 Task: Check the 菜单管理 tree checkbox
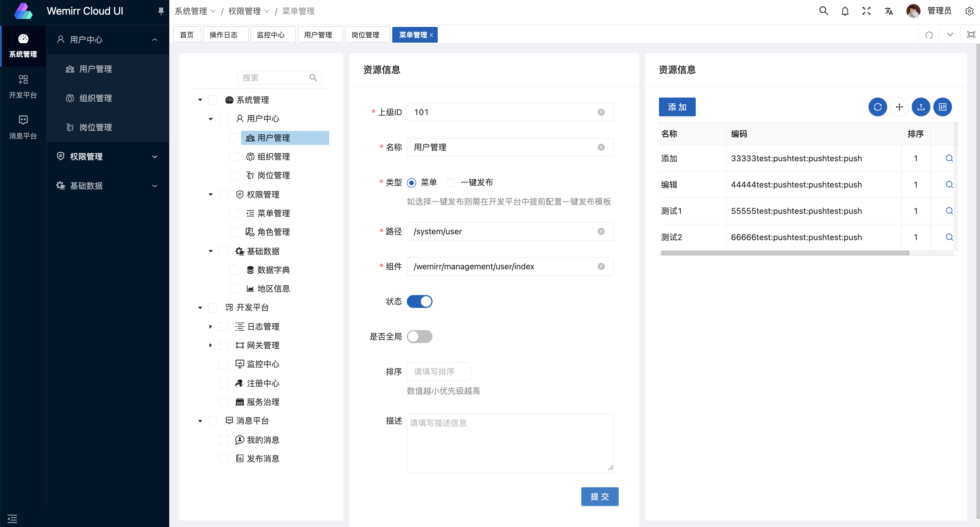[234, 213]
